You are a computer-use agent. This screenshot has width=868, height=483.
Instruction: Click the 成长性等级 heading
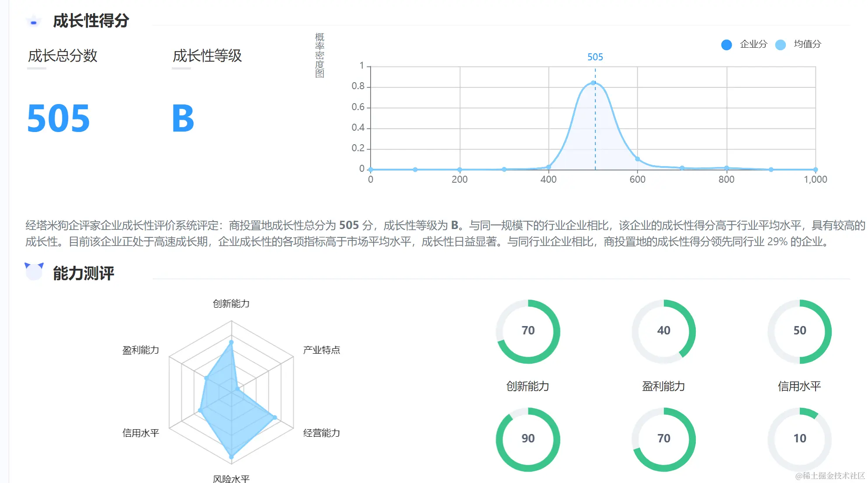coord(207,56)
